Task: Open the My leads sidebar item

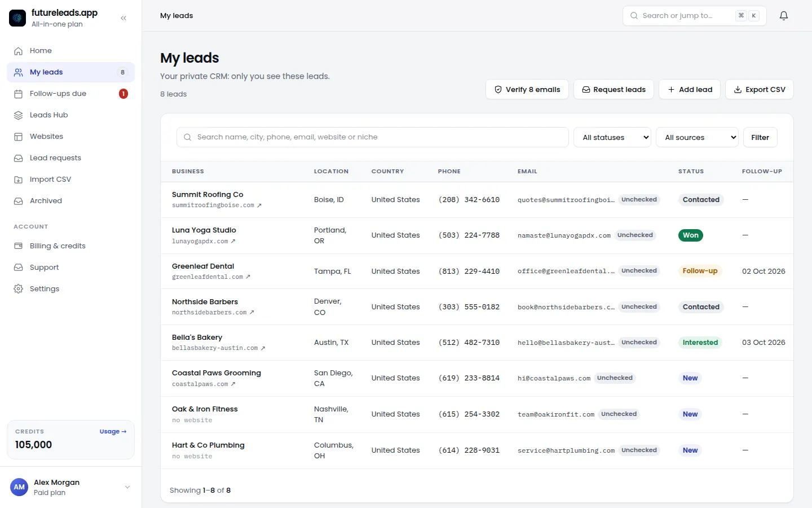Action: (x=71, y=72)
